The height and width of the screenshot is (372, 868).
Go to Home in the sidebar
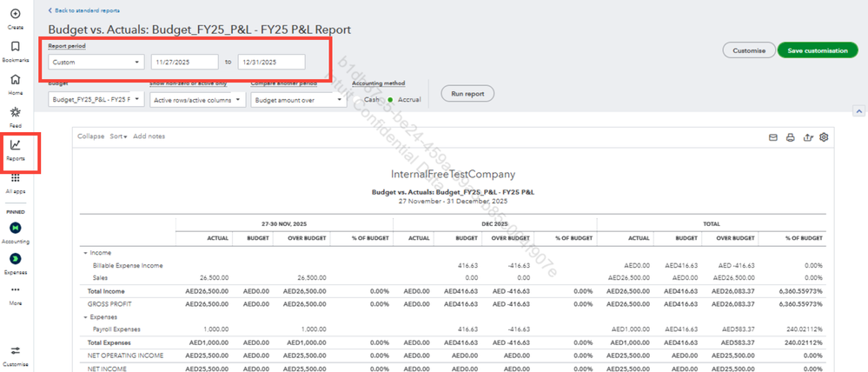pyautogui.click(x=16, y=79)
